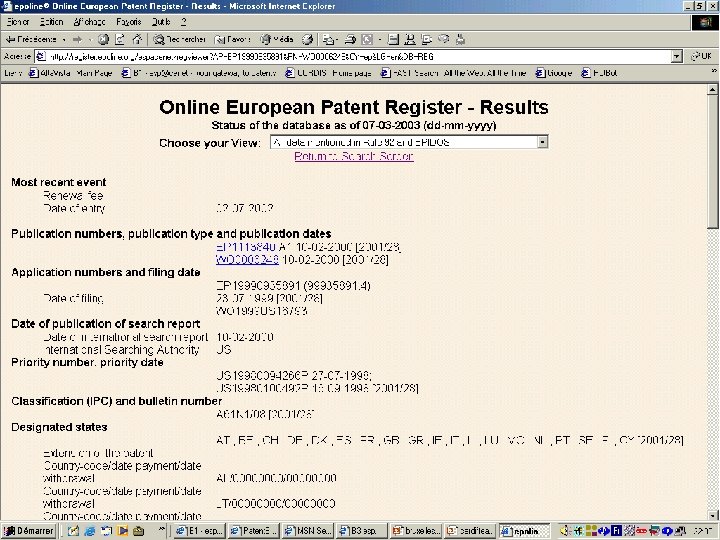Image resolution: width=720 pixels, height=540 pixels.
Task: Switch to the B3 esp. taskbar window
Action: pyautogui.click(x=362, y=531)
